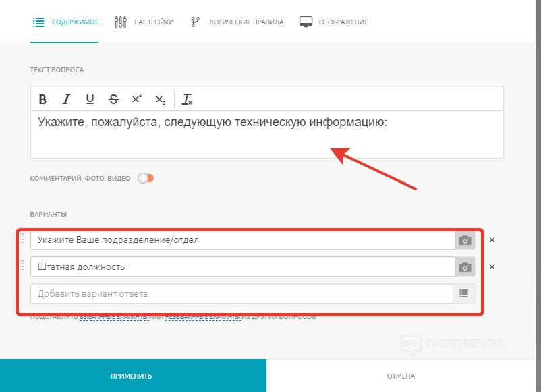Viewport: 541px width, 392px height.
Task: Click the 'Добавить вариант ответа' field
Action: pyautogui.click(x=241, y=293)
